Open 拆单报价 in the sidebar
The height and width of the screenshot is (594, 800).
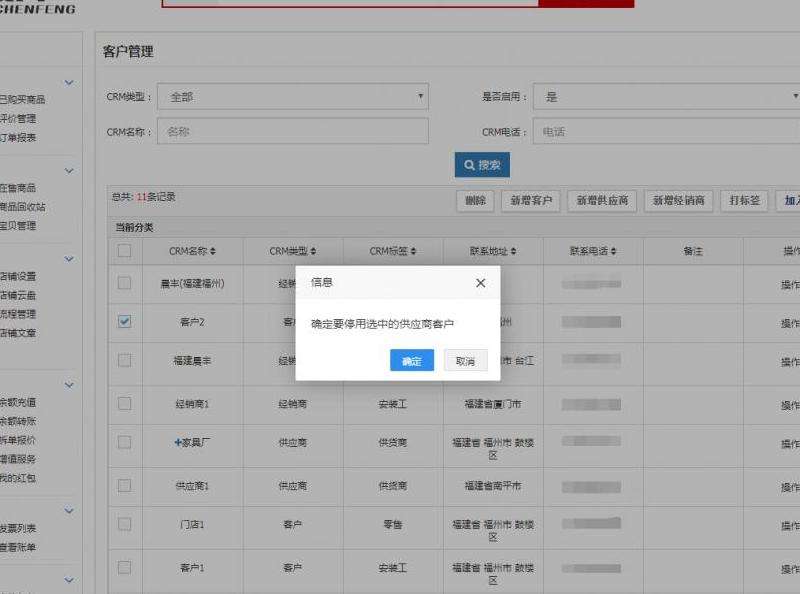(18, 440)
